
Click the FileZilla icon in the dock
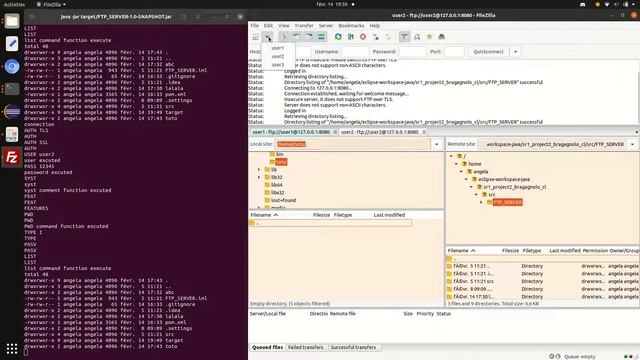(11, 157)
